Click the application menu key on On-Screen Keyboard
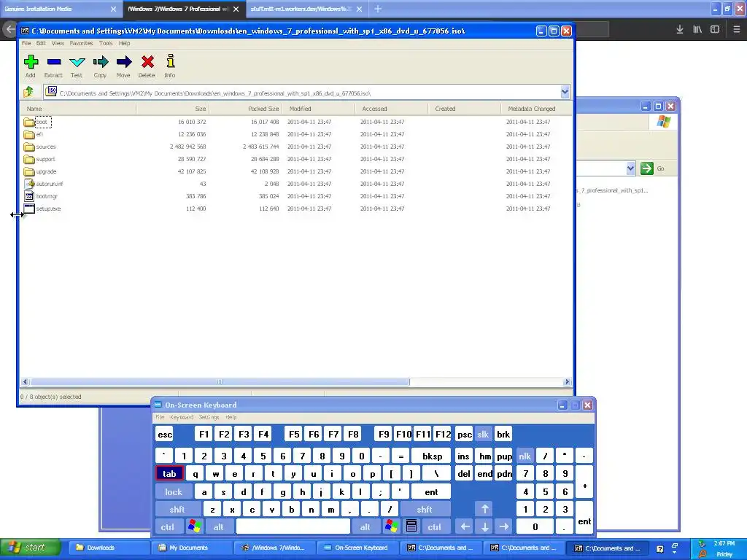The height and width of the screenshot is (560, 747). pos(411,526)
